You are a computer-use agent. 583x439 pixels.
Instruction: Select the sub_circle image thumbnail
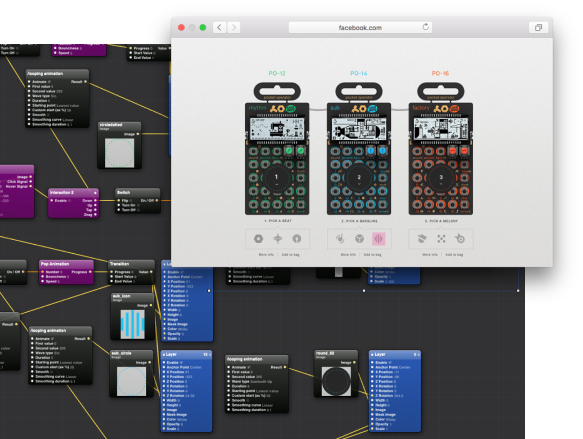point(131,381)
